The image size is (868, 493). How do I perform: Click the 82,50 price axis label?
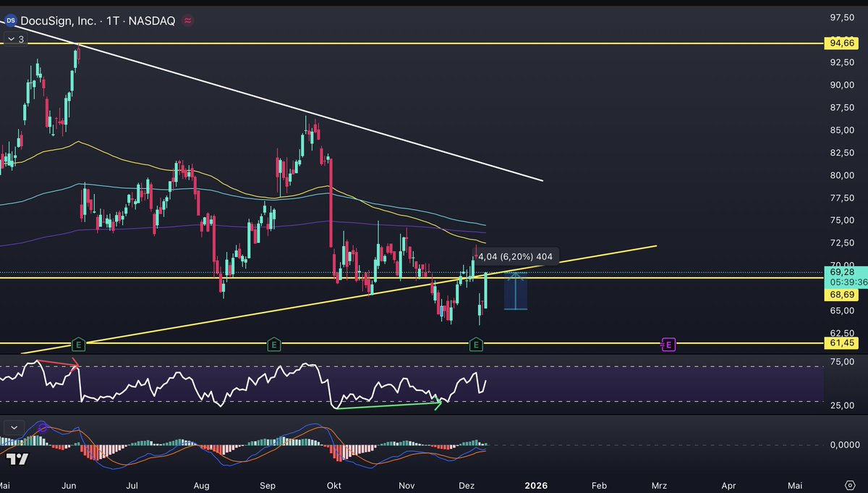coord(843,153)
